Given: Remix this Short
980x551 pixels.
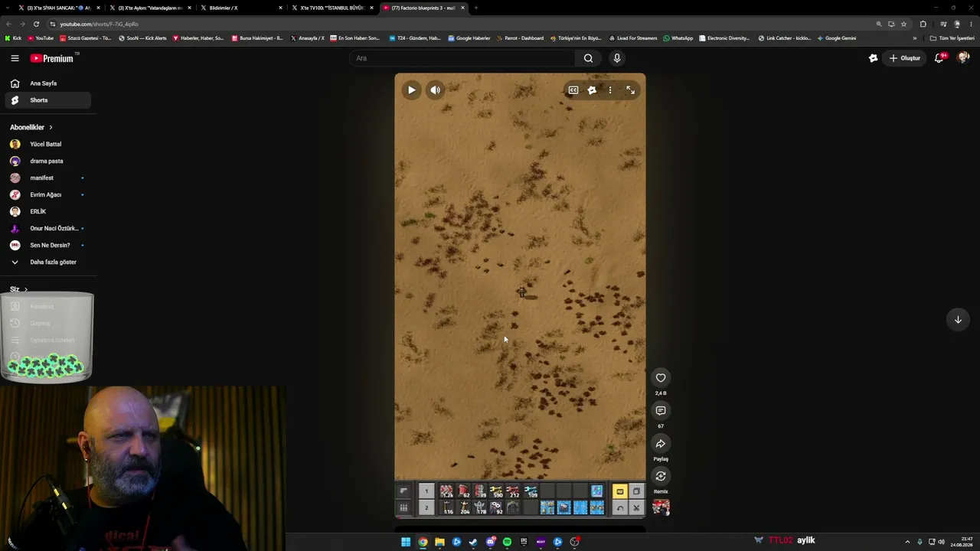Looking at the screenshot, I should [661, 476].
